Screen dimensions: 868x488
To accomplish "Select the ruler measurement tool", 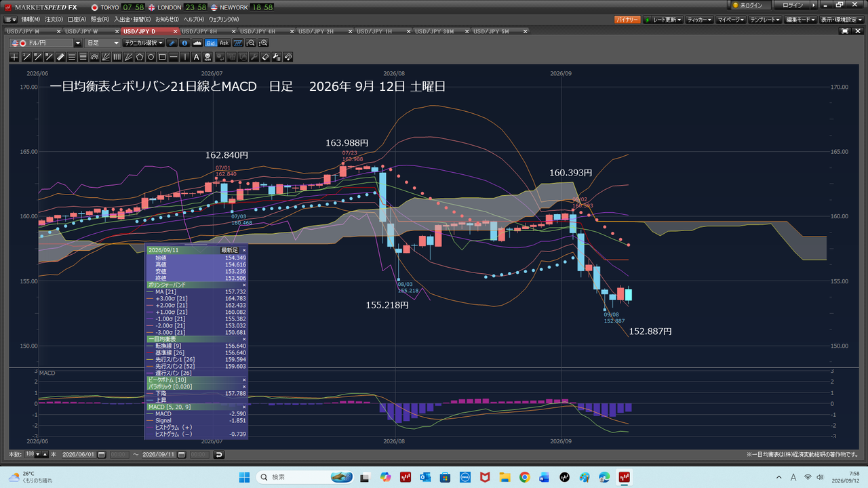I will tap(60, 57).
